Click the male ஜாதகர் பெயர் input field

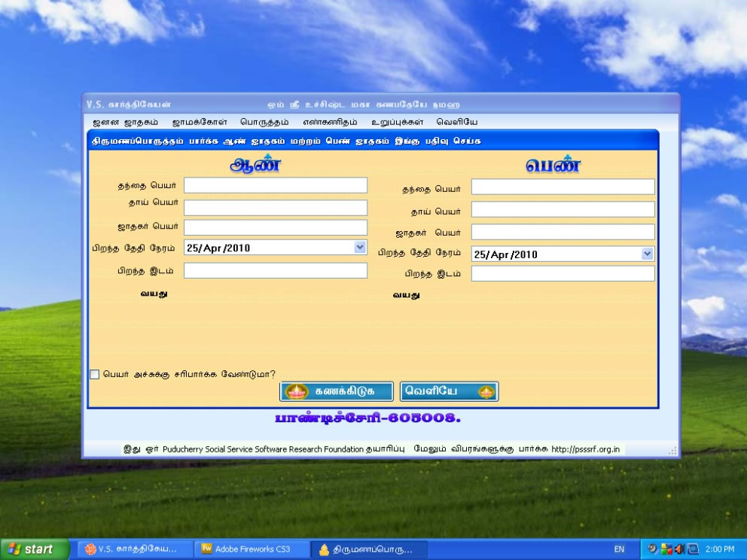[276, 227]
